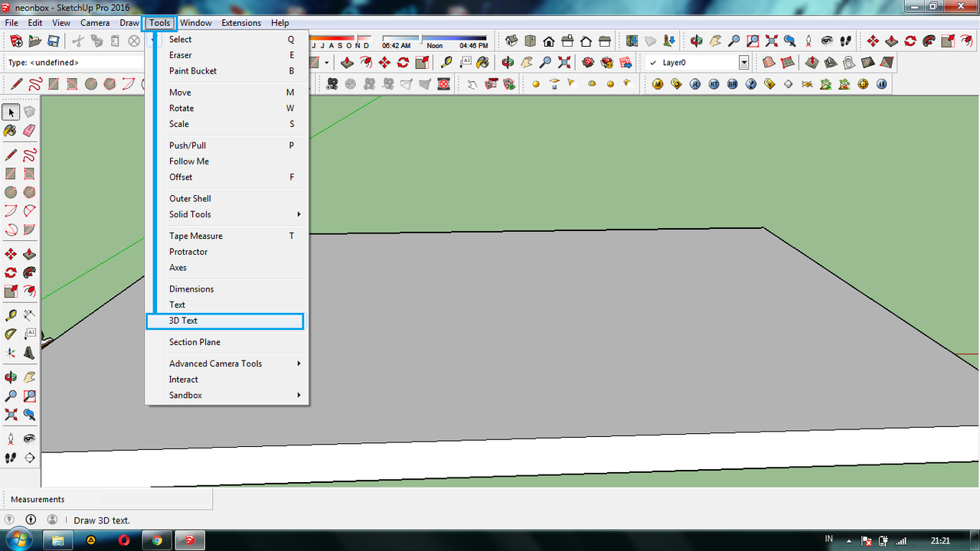Pick the Paint Bucket tool in left toolbar
The height and width of the screenshot is (551, 980).
[11, 131]
